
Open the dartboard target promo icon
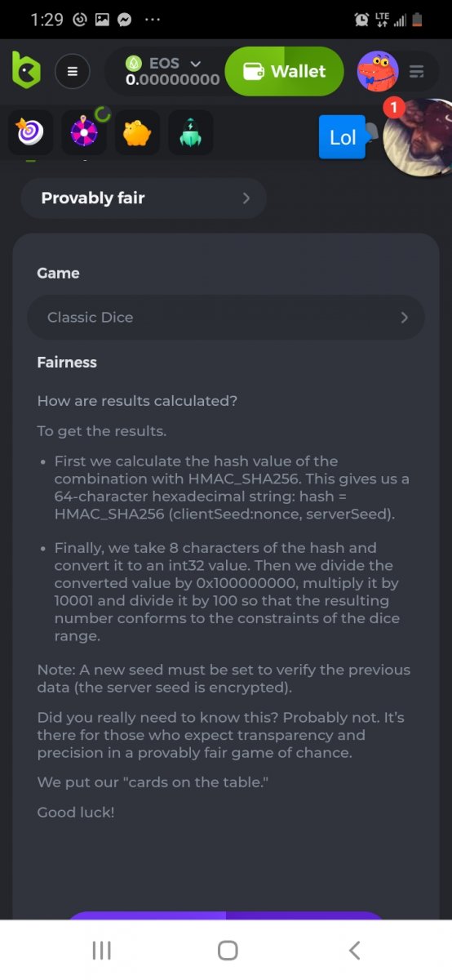click(30, 132)
